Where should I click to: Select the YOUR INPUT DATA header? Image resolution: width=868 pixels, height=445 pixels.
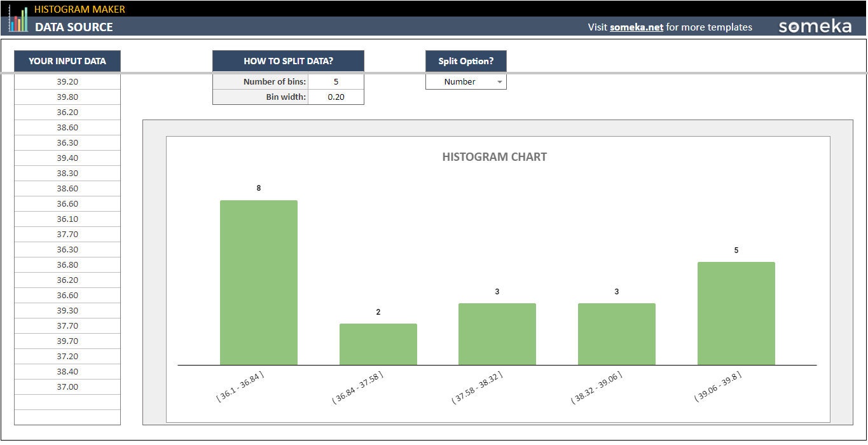pos(67,61)
